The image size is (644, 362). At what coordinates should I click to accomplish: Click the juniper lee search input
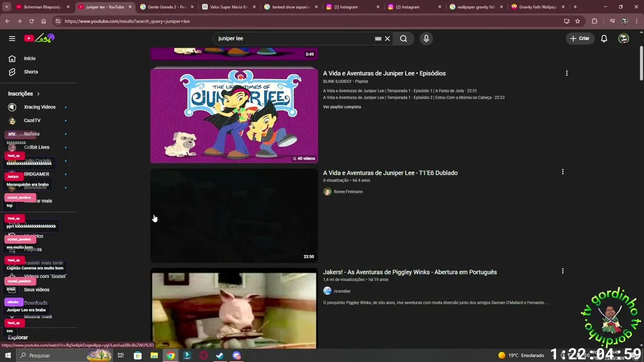tap(295, 38)
